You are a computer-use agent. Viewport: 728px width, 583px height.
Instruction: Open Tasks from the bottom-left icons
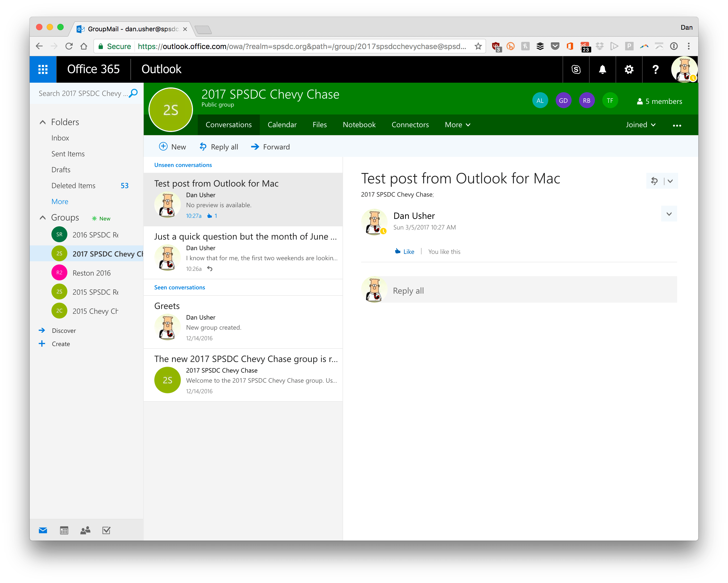click(x=106, y=530)
